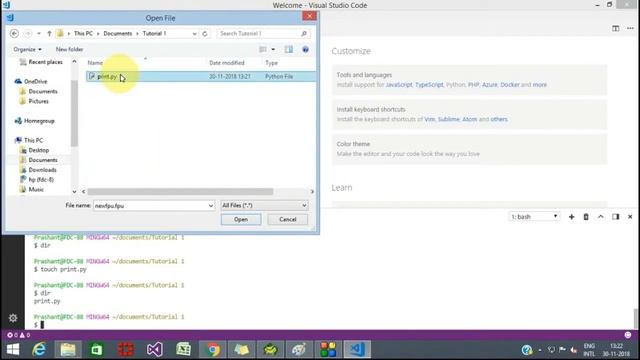
Task: Expand the address bar previous locations dropdown
Action: tap(194, 34)
